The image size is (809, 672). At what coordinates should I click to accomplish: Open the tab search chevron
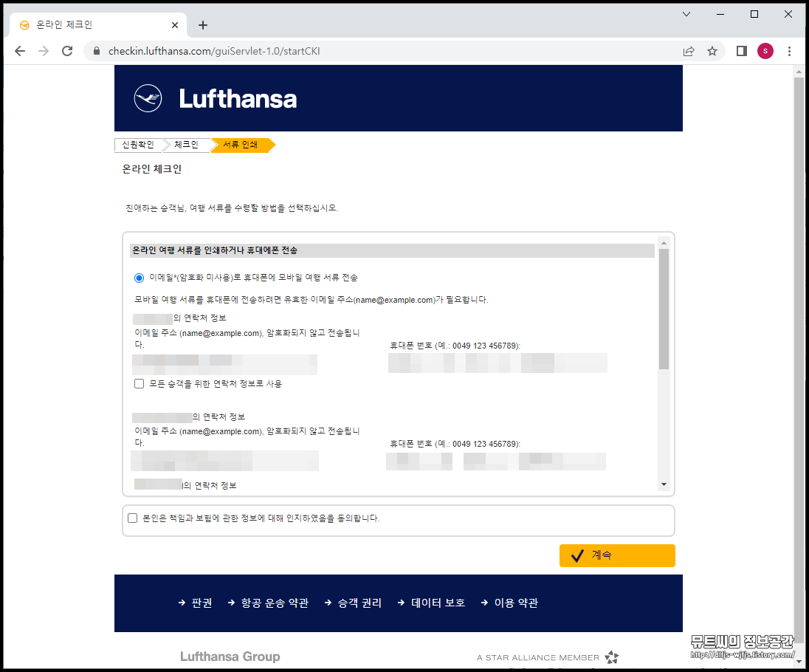tap(686, 14)
